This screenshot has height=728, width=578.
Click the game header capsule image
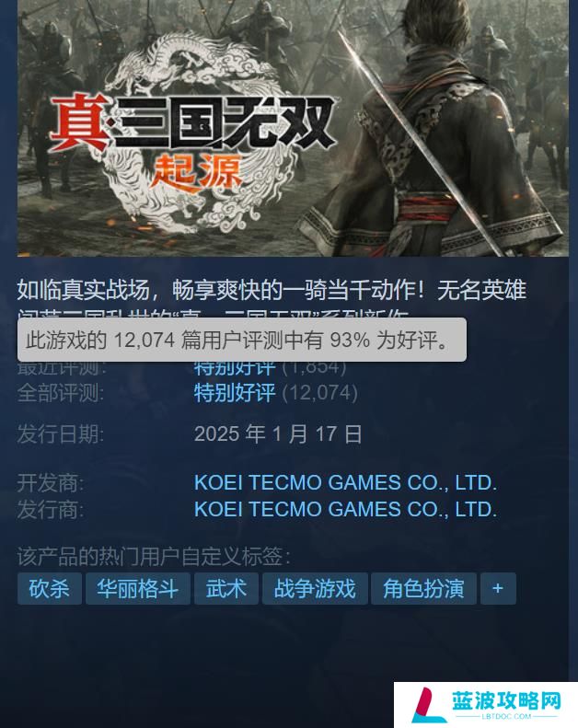pyautogui.click(x=293, y=128)
